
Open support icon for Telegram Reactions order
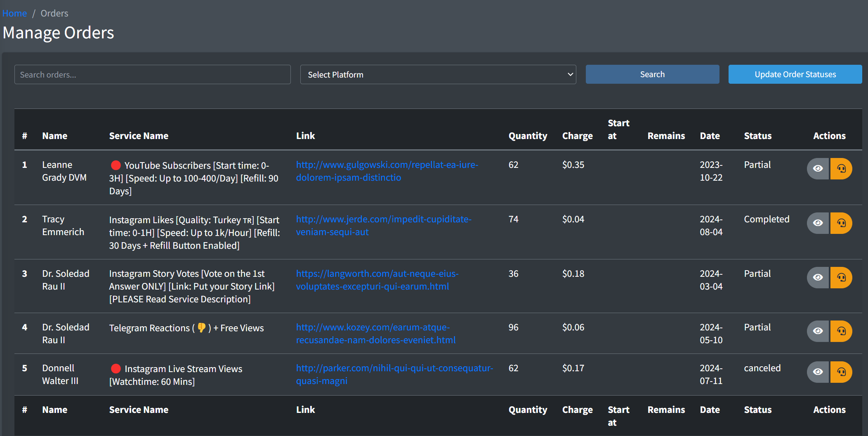[x=841, y=331]
